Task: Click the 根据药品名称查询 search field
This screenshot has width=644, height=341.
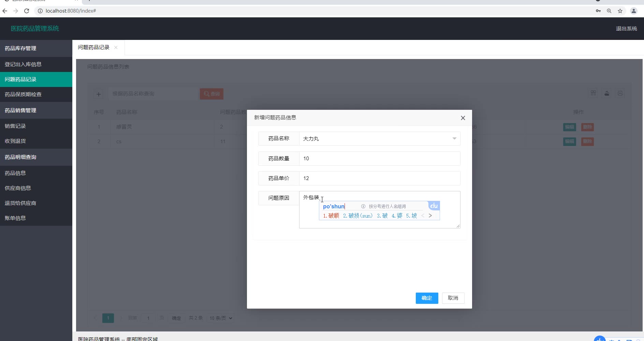Action: [x=153, y=94]
